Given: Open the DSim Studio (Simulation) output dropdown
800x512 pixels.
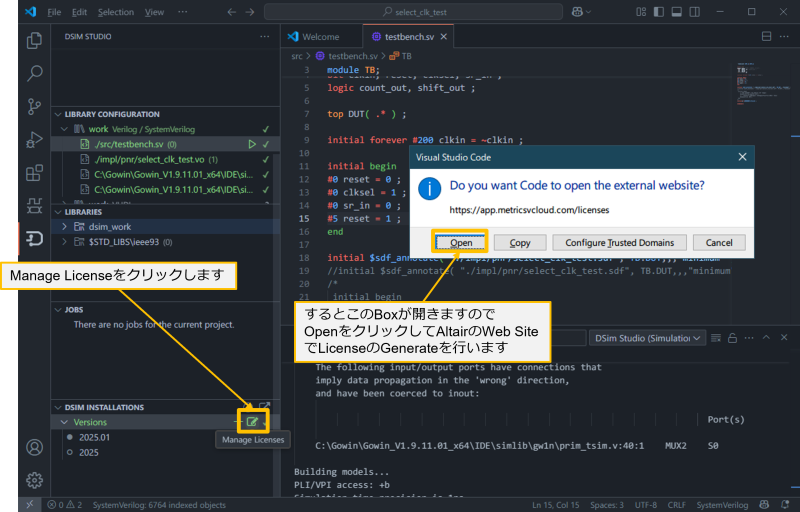Looking at the screenshot, I should click(x=647, y=338).
